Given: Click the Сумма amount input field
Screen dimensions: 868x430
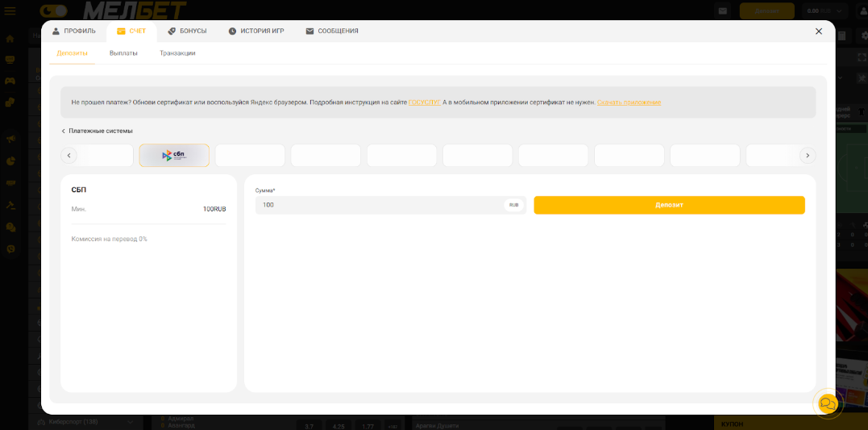Looking at the screenshot, I should click(379, 205).
